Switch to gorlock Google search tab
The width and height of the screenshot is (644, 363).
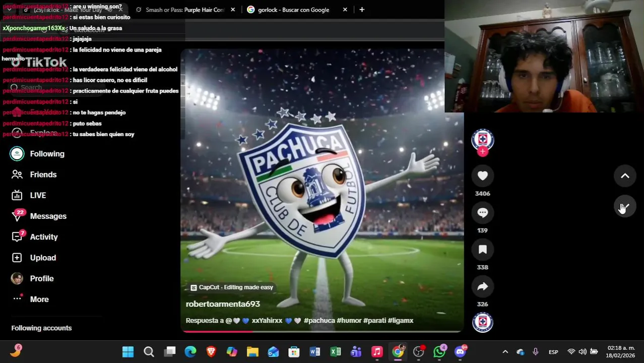[x=293, y=10]
